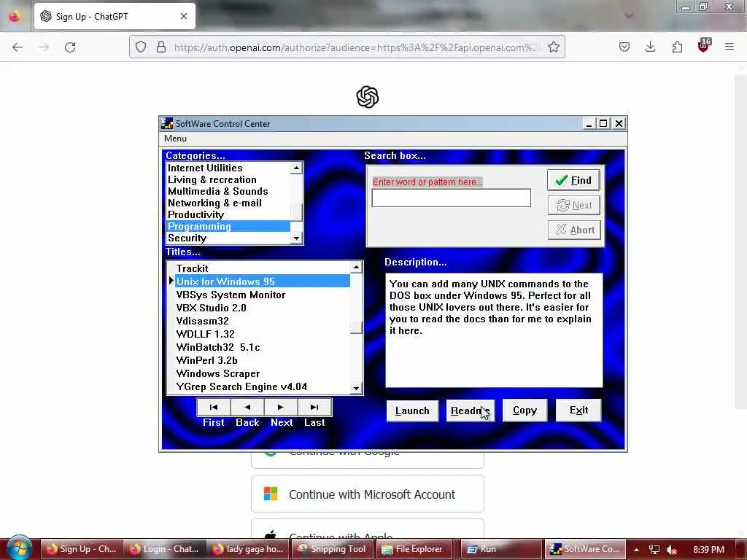The image size is (747, 560).
Task: Click the Exit button
Action: pos(578,411)
